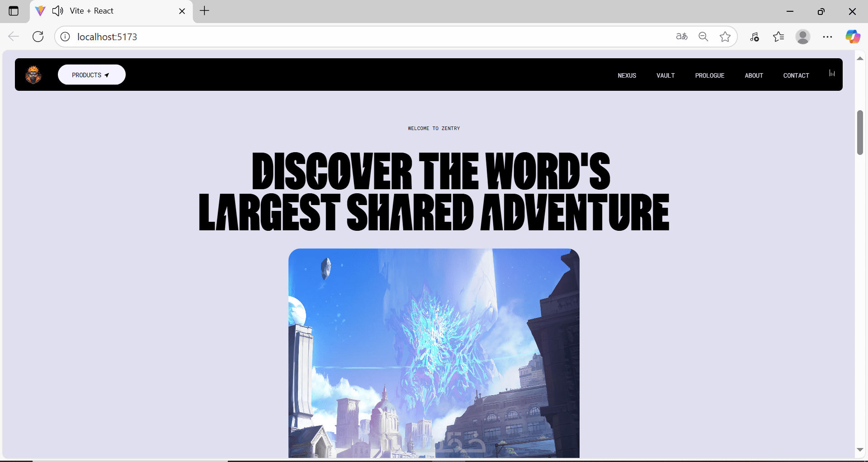Open the browser profile menu
868x462 pixels.
click(x=803, y=37)
